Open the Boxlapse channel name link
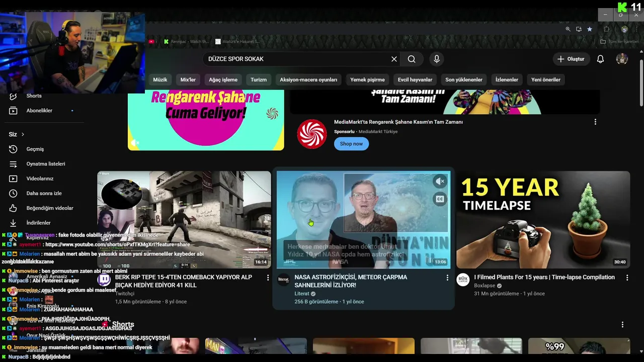This screenshot has width=644, height=362. click(485, 286)
